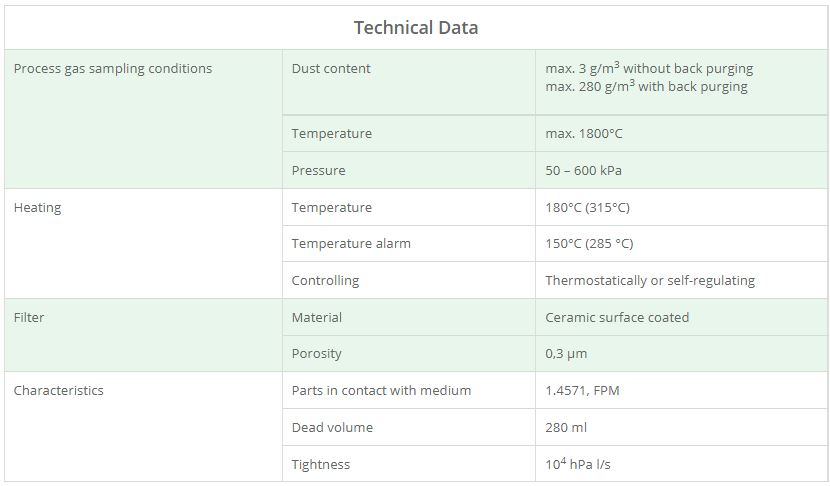
Task: Select the 50 – 600 kPa value
Action: [583, 171]
